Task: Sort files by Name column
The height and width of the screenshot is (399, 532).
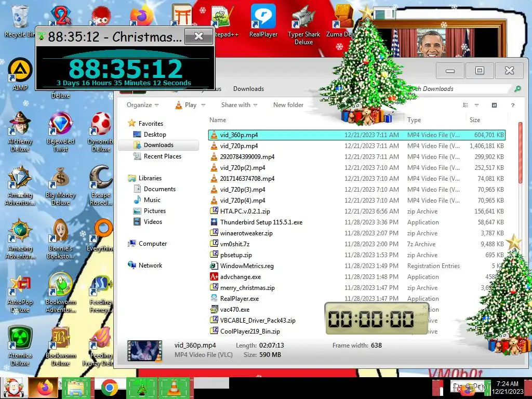Action: [218, 120]
